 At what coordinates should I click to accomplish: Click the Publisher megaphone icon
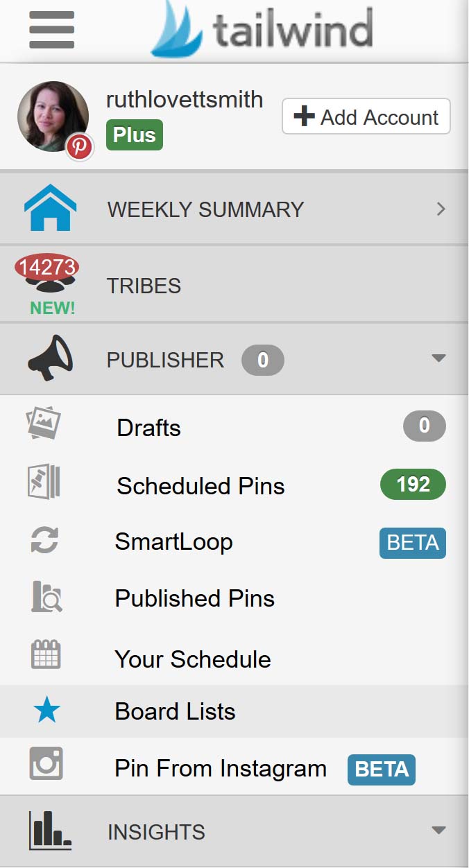[x=50, y=358]
